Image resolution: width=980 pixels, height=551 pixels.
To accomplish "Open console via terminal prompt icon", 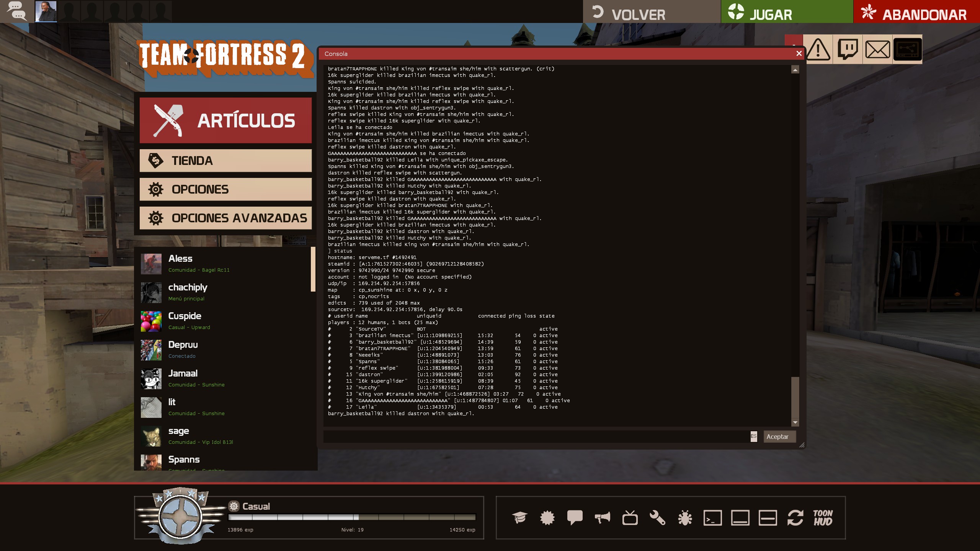I will [712, 518].
